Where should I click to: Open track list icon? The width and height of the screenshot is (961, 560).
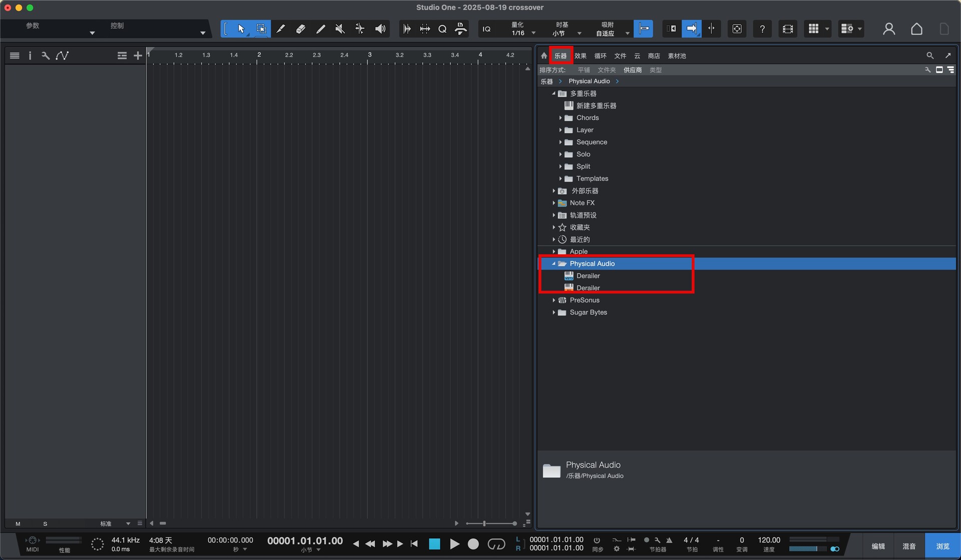(15, 56)
